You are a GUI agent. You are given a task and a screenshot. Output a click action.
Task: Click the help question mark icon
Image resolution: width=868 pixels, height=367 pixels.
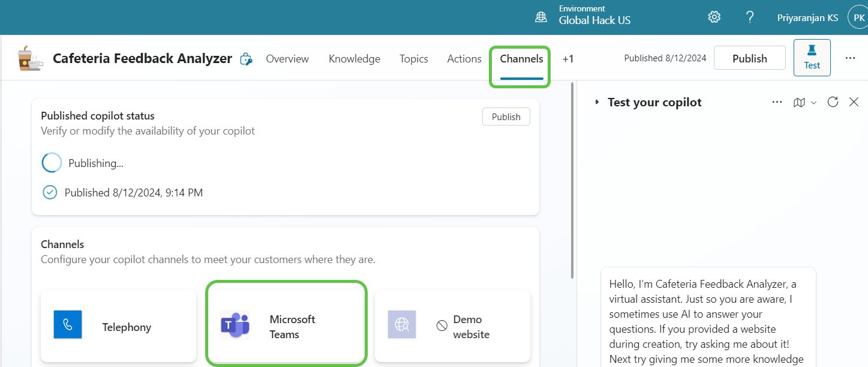750,17
